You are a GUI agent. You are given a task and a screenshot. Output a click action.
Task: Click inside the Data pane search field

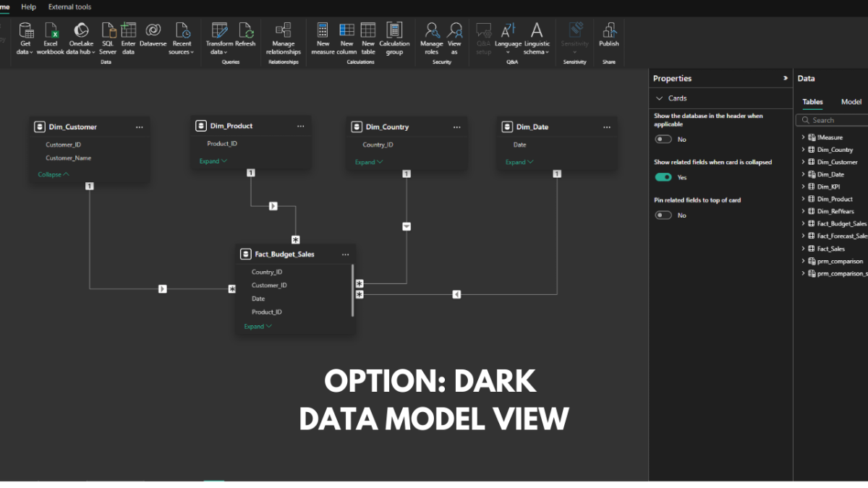pos(832,119)
